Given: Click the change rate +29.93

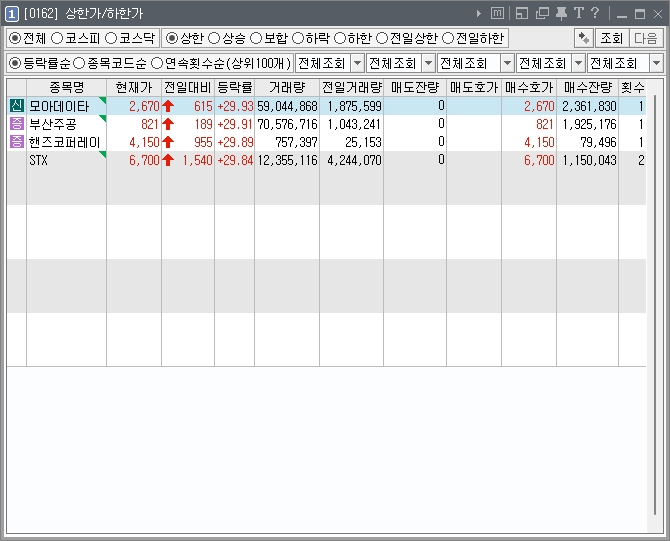Looking at the screenshot, I should (x=235, y=106).
